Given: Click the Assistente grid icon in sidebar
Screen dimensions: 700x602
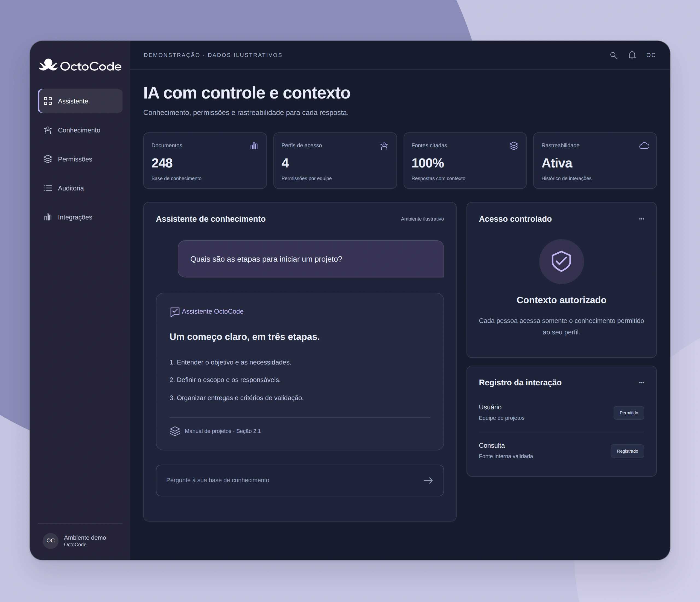Looking at the screenshot, I should [x=48, y=101].
